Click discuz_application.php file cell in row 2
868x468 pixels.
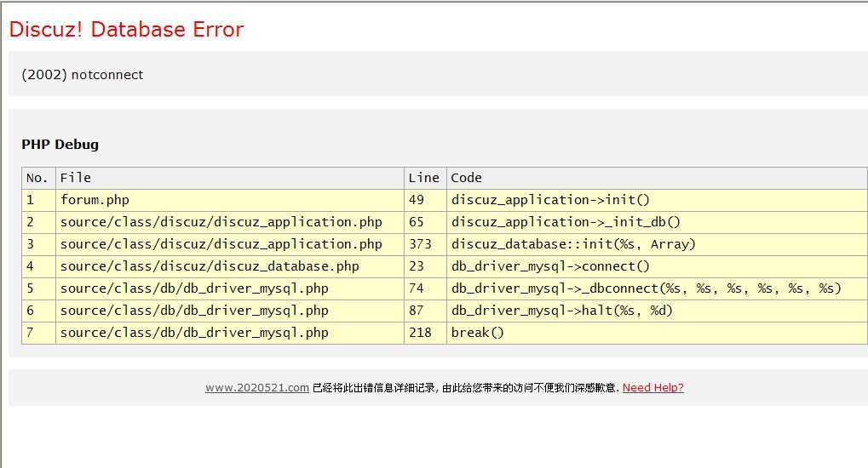click(x=230, y=222)
